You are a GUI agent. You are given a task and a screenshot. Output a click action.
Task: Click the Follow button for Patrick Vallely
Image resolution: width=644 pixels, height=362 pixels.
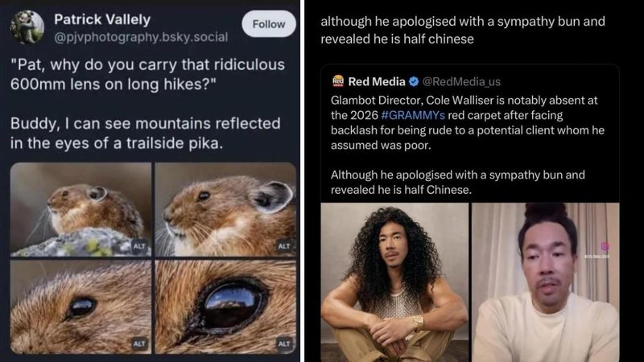click(x=269, y=26)
